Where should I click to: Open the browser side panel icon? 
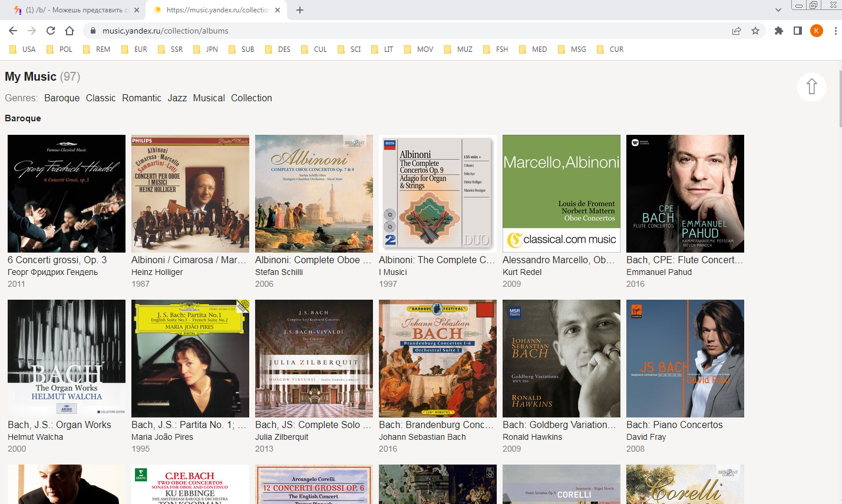click(x=797, y=31)
